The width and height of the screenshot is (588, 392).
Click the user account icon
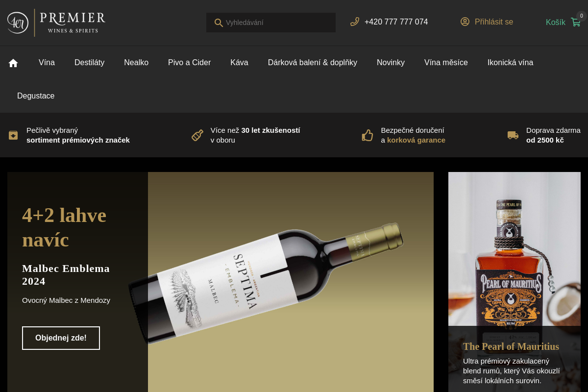click(465, 22)
